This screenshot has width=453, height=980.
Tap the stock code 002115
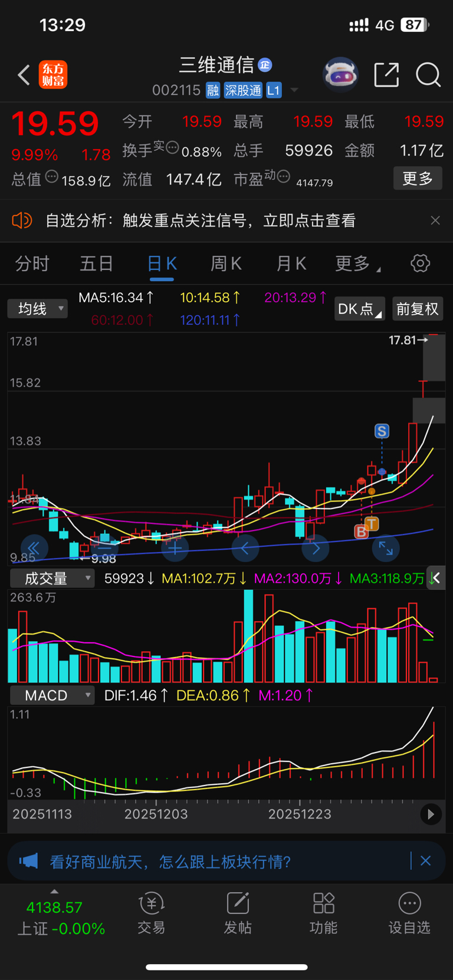coord(176,90)
